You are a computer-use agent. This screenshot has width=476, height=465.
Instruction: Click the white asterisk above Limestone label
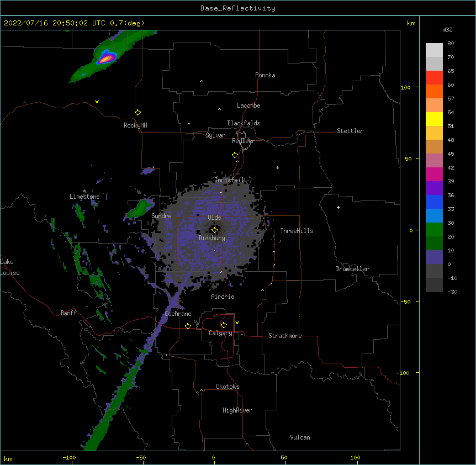click(84, 191)
